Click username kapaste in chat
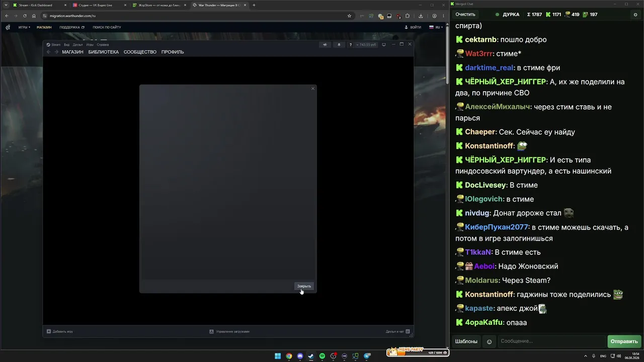Image resolution: width=644 pixels, height=362 pixels. (479, 308)
